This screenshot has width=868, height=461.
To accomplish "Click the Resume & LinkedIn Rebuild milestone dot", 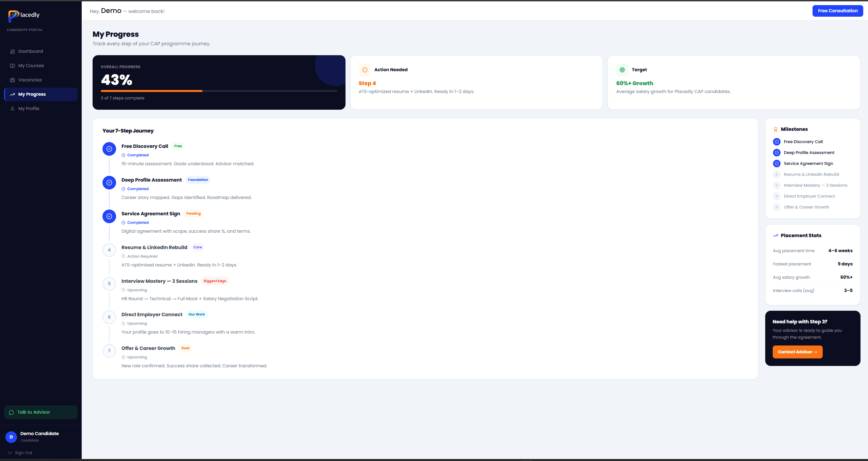I will pos(777,174).
